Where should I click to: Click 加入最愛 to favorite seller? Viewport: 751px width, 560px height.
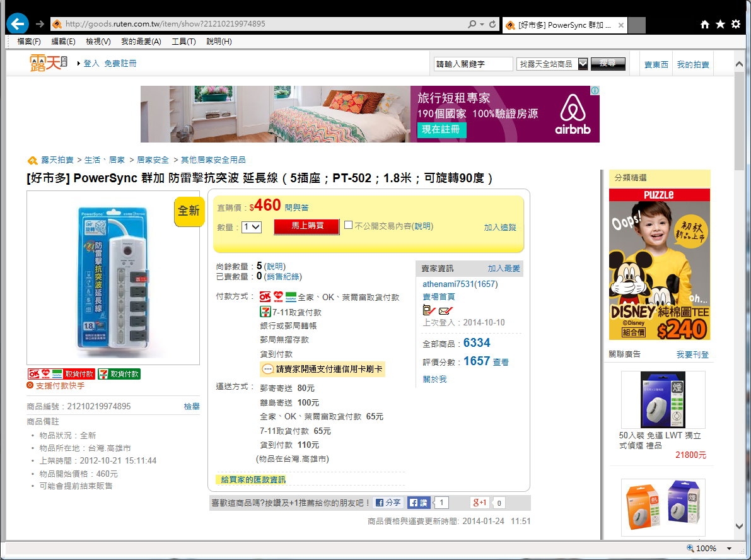(x=504, y=268)
